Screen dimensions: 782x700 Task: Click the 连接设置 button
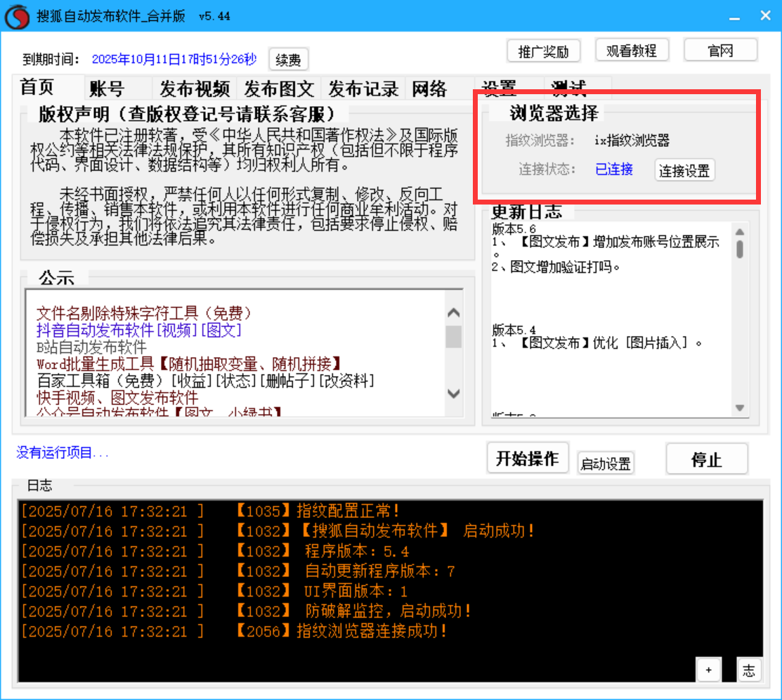pos(684,171)
